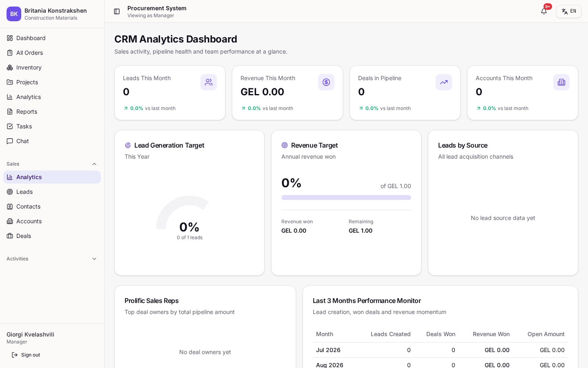The width and height of the screenshot is (588, 368).
Task: Select Sales Analytics highlighted item
Action: tap(52, 177)
